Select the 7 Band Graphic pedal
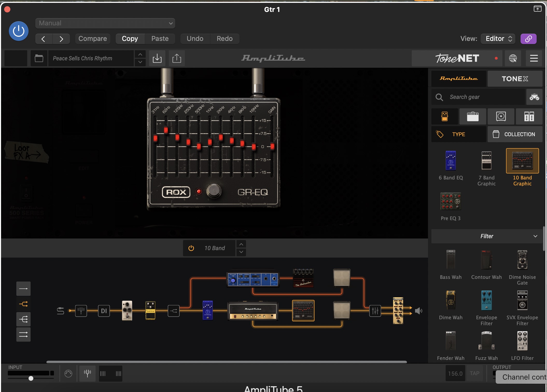The image size is (547, 392). (x=487, y=161)
